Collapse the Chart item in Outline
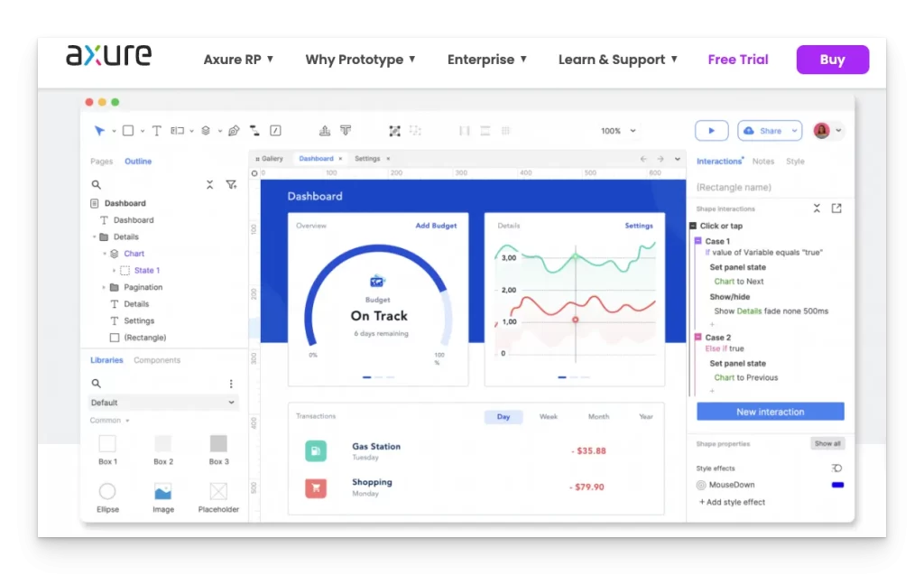Viewport: 924px width, 575px height. point(105,254)
